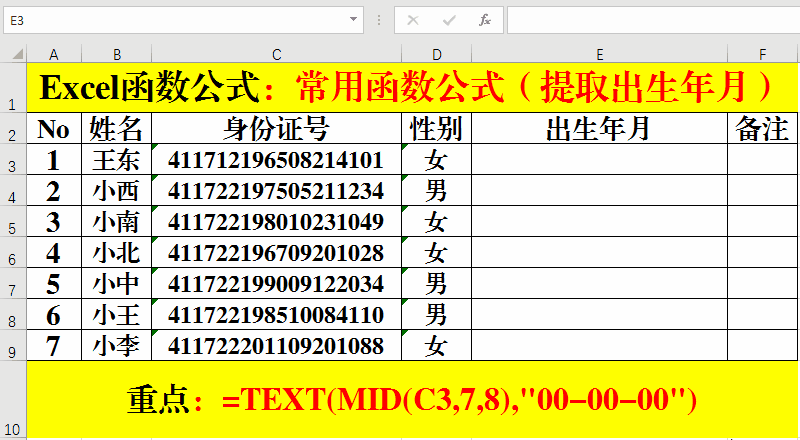Image resolution: width=800 pixels, height=440 pixels.
Task: Click the '出生年月' header cell
Action: [x=599, y=128]
